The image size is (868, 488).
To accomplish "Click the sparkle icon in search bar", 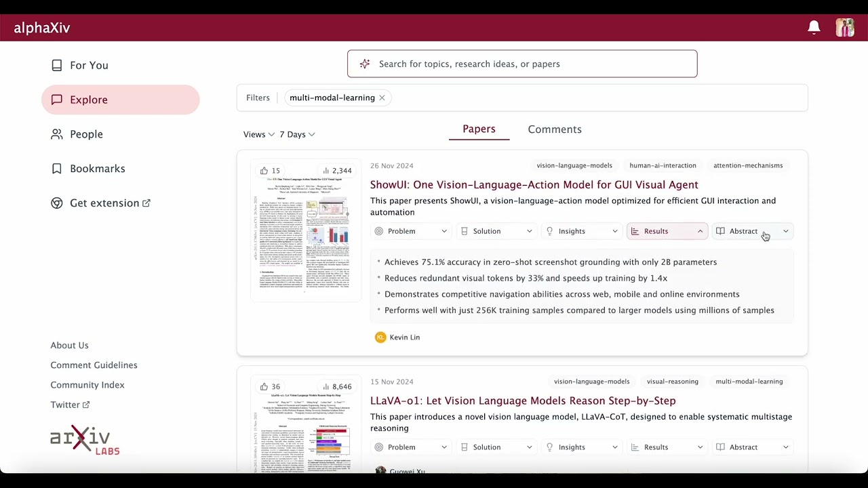I will point(365,64).
